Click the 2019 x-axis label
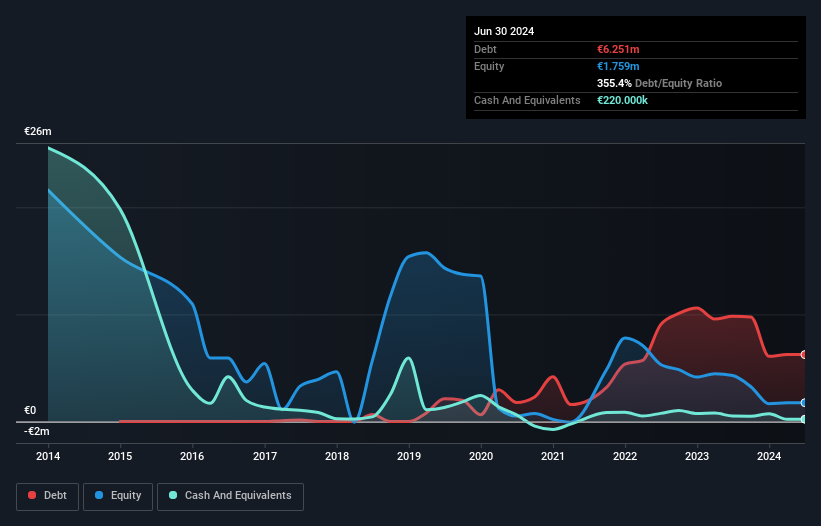Viewport: 821px width, 526px height. coord(409,456)
